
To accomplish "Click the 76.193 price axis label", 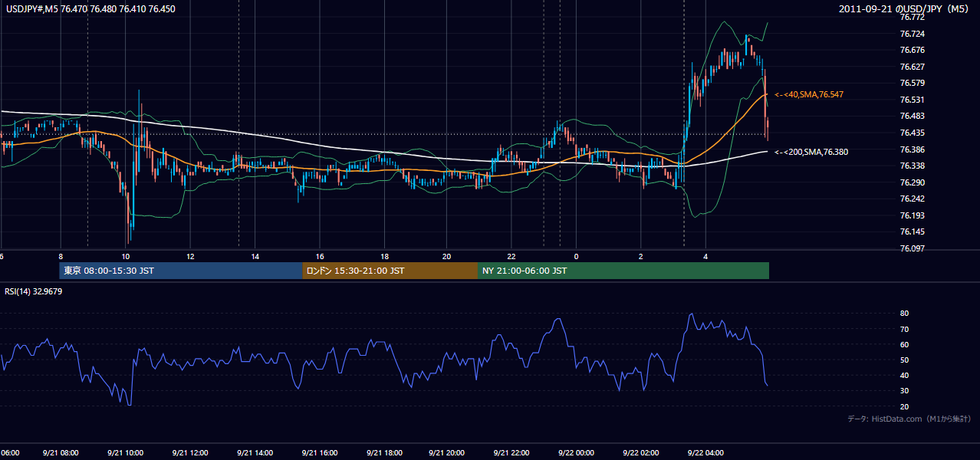I will [912, 215].
